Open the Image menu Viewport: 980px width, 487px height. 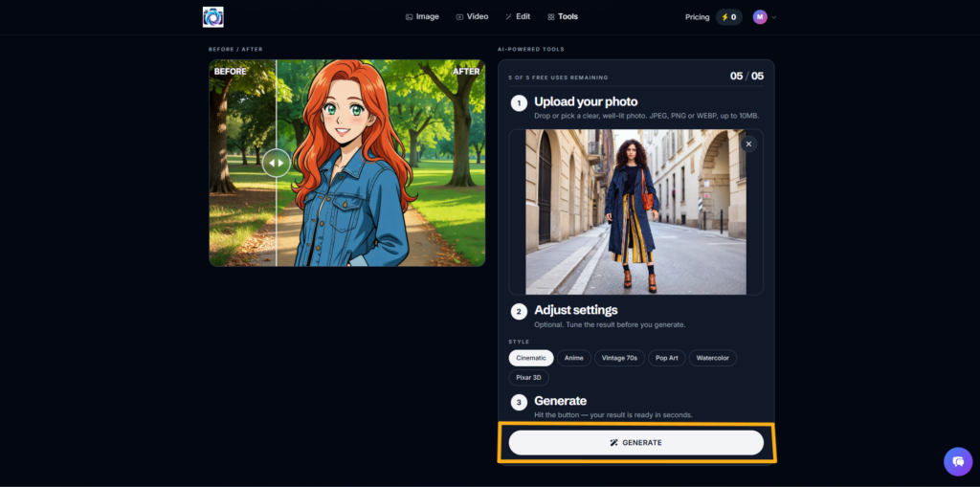(422, 17)
